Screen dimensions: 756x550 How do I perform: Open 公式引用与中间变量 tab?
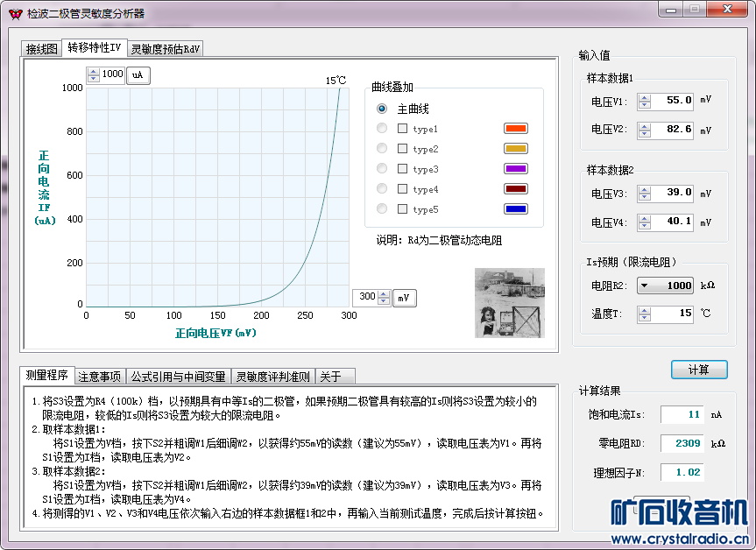tap(179, 377)
